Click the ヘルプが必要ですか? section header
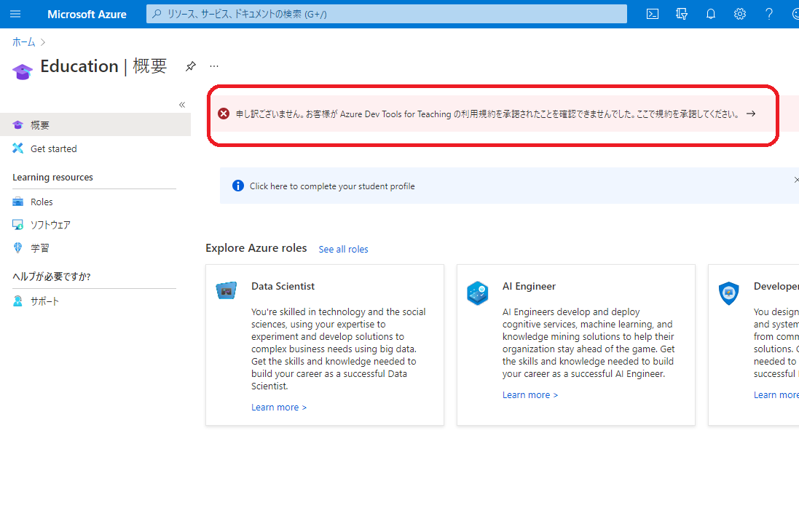 [x=52, y=277]
